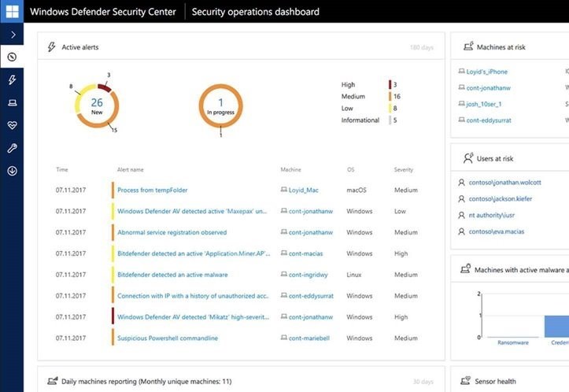569x392 pixels.
Task: Open machine cont-ingridwy in alerts table
Action: pyautogui.click(x=308, y=275)
